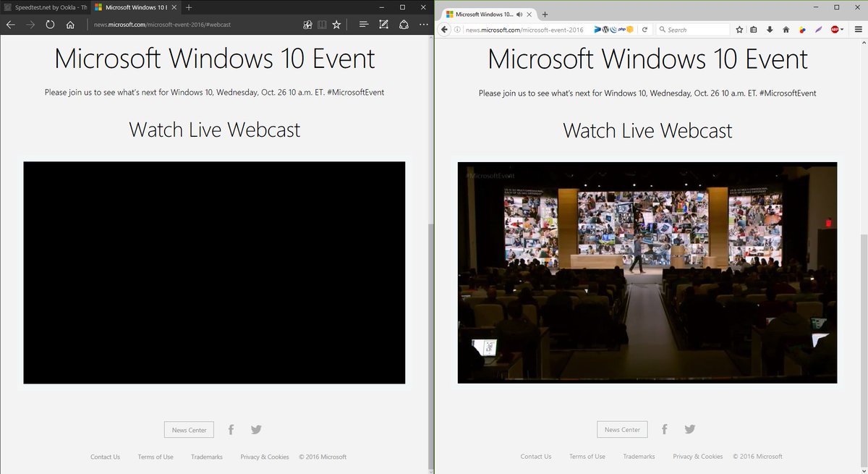The image size is (868, 474).
Task: Open Facebook icon in Firefox page footer
Action: click(x=664, y=429)
